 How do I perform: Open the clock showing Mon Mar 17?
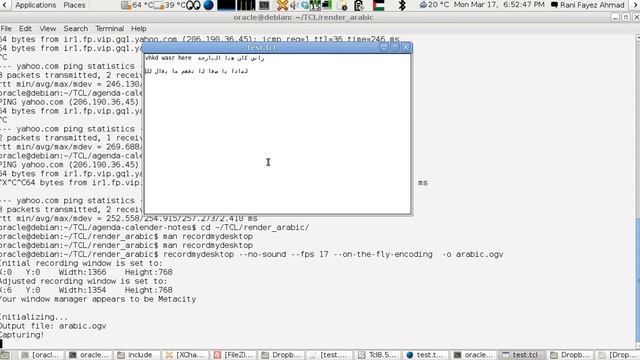(499, 5)
